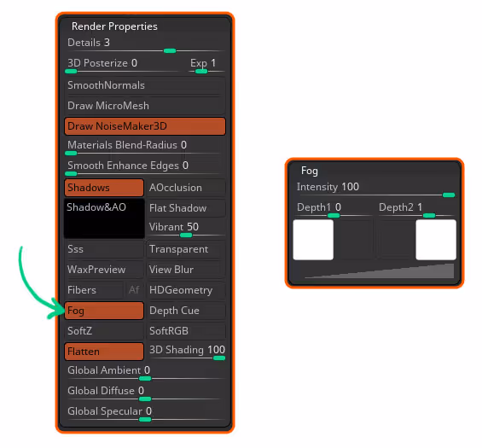482x448 pixels.
Task: Select dark texture slot next to Depth2 swatch
Action: (396, 240)
